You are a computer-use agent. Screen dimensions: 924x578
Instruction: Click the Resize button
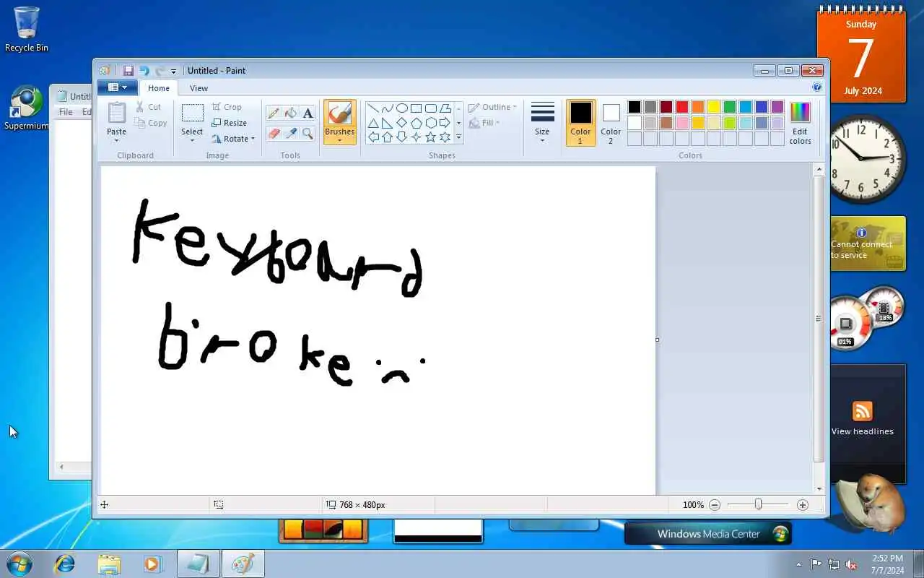click(230, 123)
